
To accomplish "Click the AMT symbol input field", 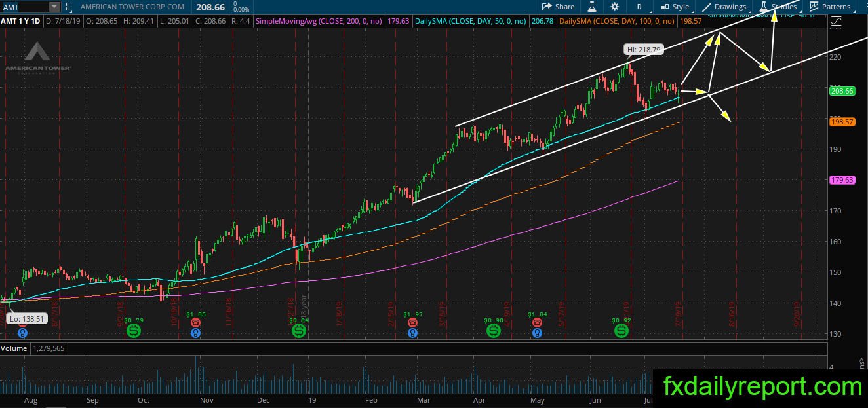I will [25, 7].
